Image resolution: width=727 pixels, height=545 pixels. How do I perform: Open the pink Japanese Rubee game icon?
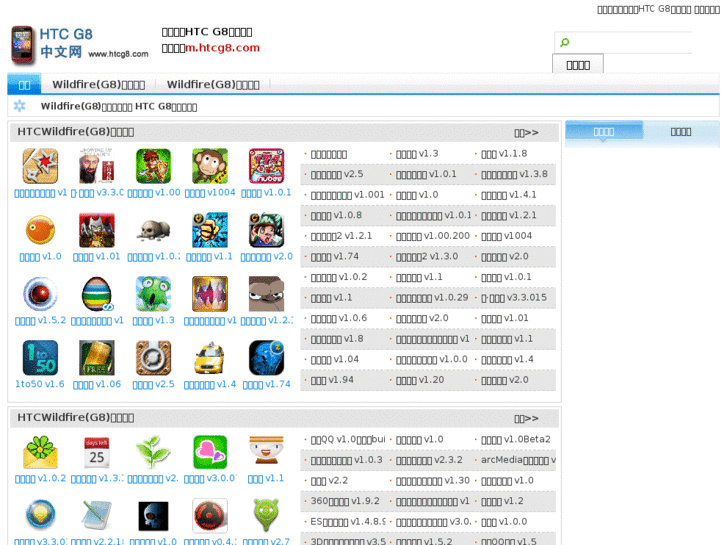pyautogui.click(x=267, y=166)
